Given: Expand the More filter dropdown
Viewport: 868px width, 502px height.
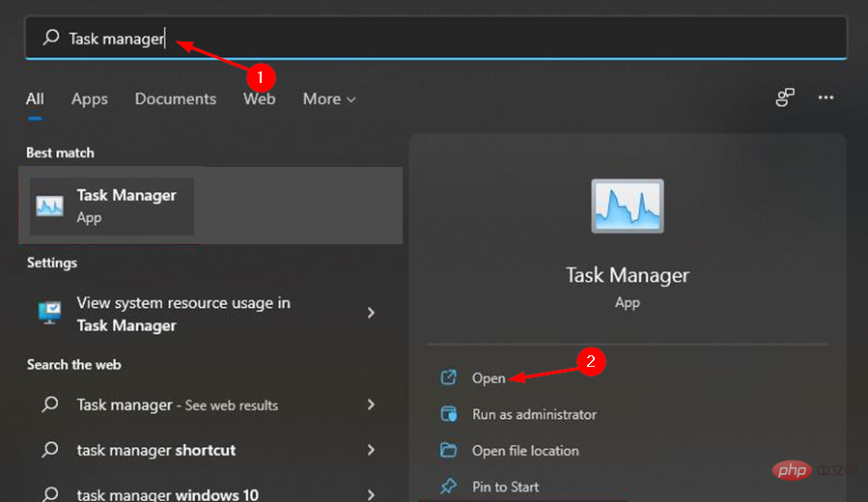Looking at the screenshot, I should pos(329,99).
